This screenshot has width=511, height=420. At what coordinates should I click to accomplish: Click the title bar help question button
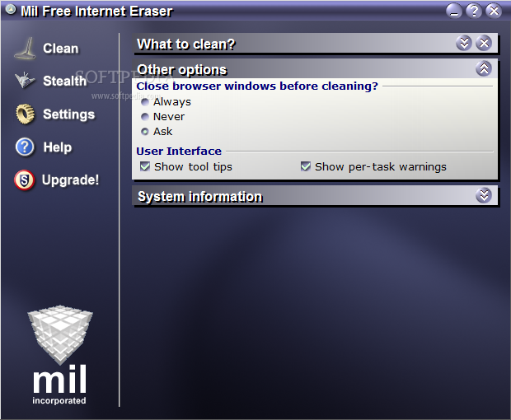point(474,11)
